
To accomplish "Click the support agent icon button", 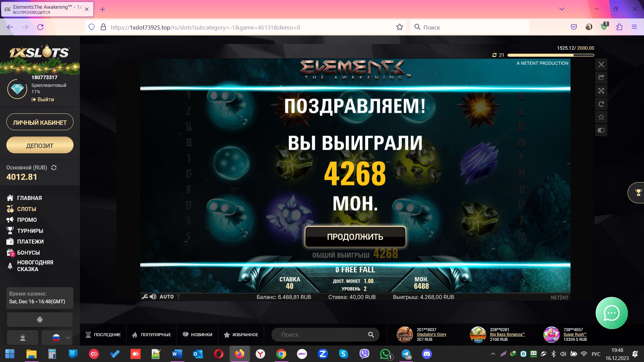I will 22,338.
